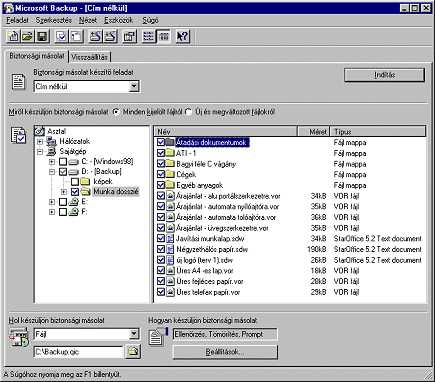Collapse the Sajátgép tree node

click(40, 152)
